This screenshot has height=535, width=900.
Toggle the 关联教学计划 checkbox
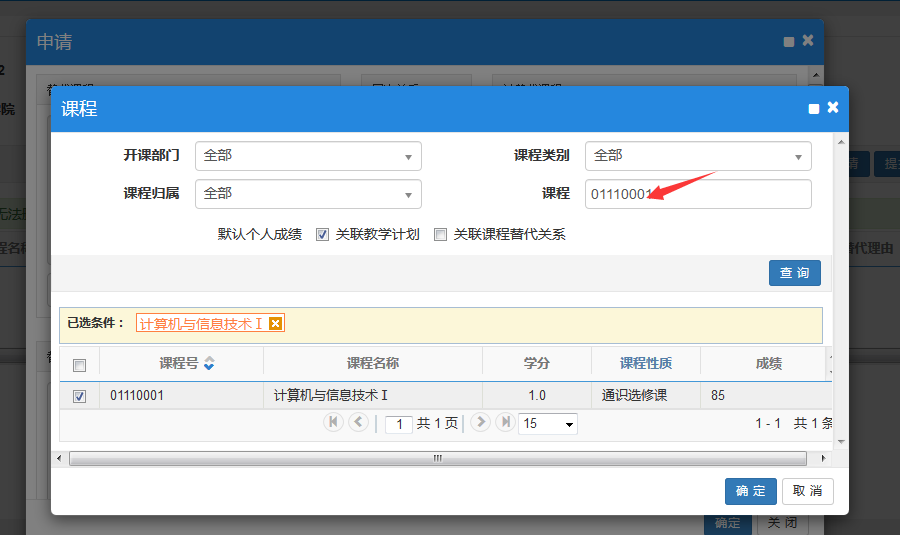point(322,235)
